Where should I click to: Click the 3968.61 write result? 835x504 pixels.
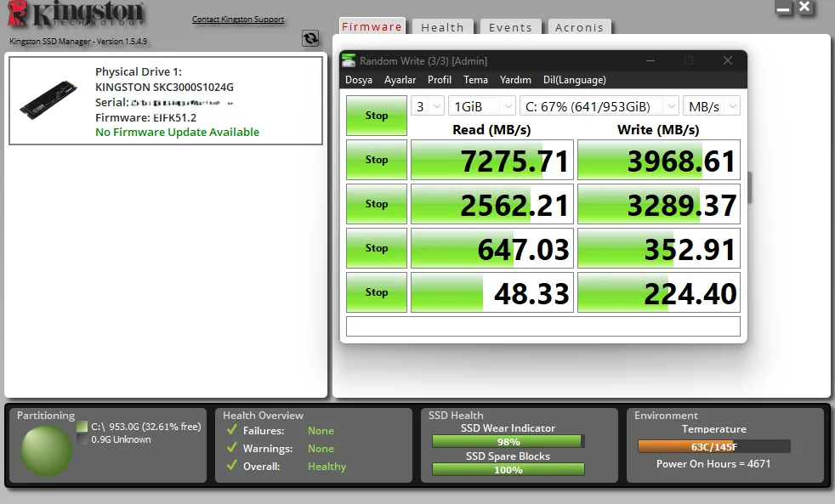pyautogui.click(x=659, y=160)
